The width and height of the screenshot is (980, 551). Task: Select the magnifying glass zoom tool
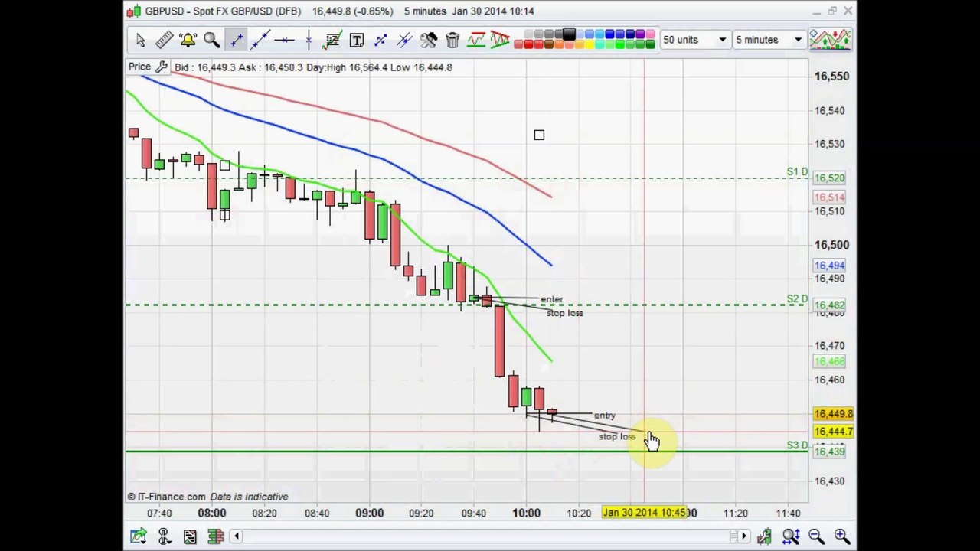[211, 40]
